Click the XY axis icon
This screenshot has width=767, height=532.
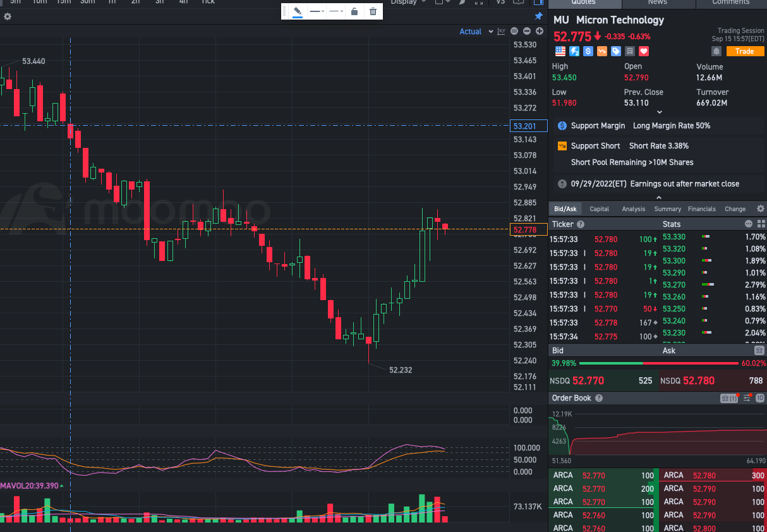(x=502, y=31)
